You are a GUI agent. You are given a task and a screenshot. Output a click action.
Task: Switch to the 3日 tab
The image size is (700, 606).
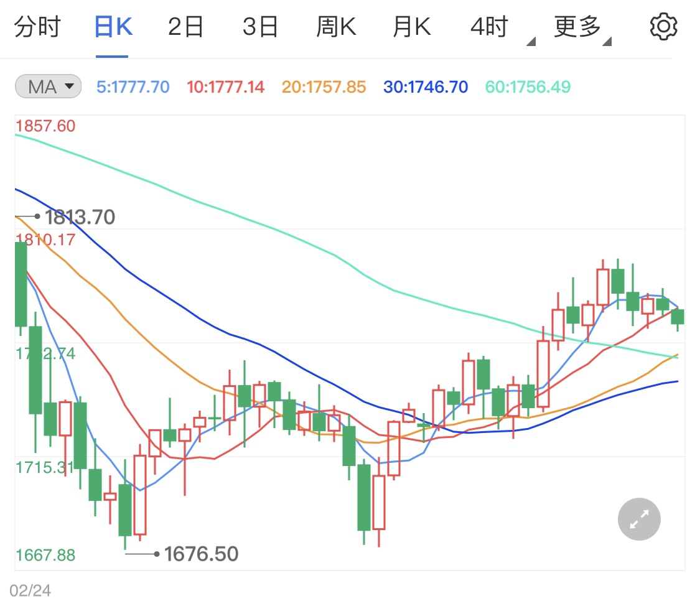pos(260,27)
